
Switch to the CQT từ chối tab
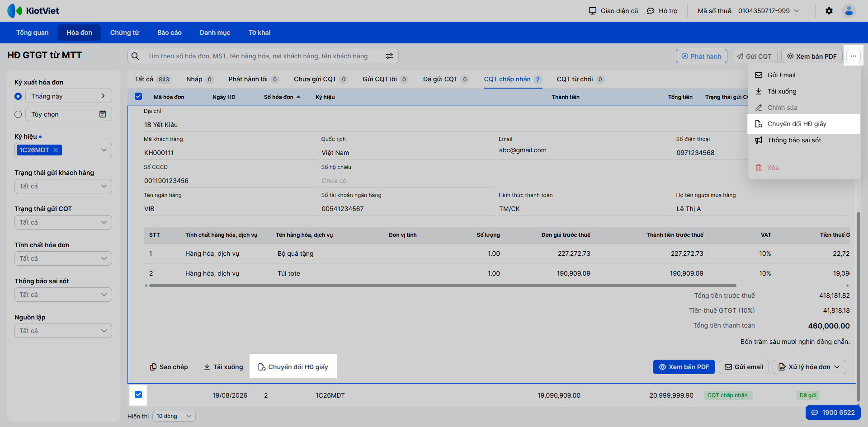pyautogui.click(x=580, y=79)
